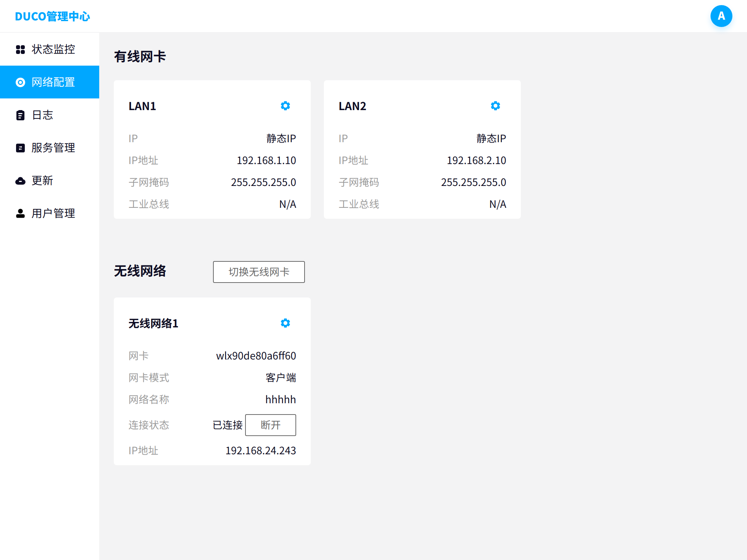Click the 断开 disconnect button

tap(270, 425)
